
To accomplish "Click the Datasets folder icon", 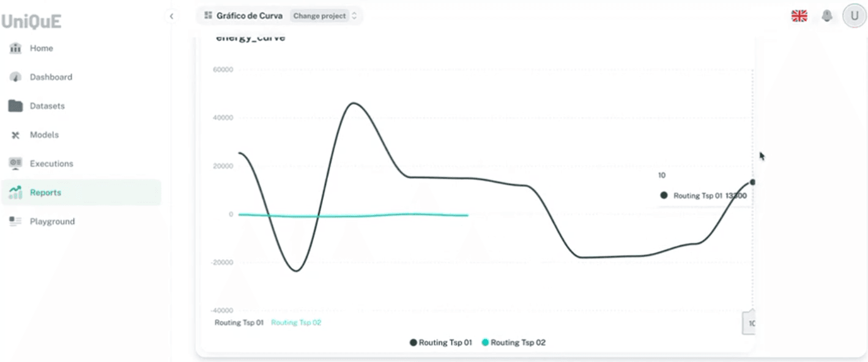I will 16,106.
